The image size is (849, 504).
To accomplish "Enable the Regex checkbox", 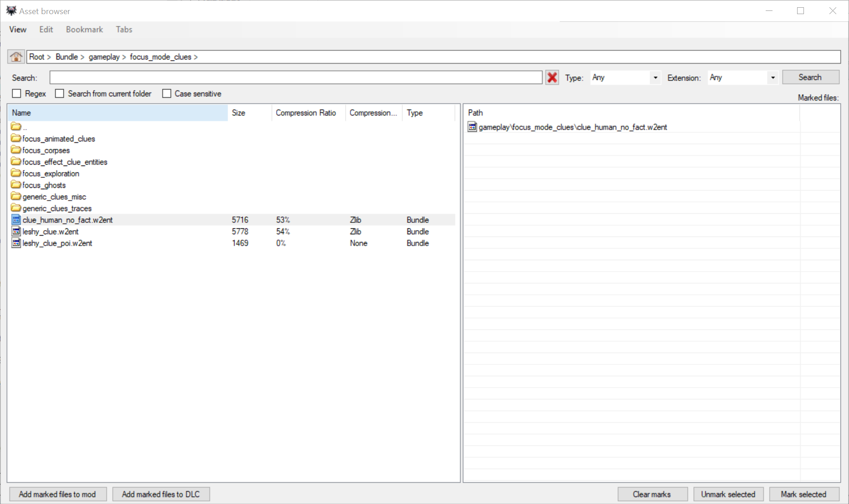I will point(16,93).
